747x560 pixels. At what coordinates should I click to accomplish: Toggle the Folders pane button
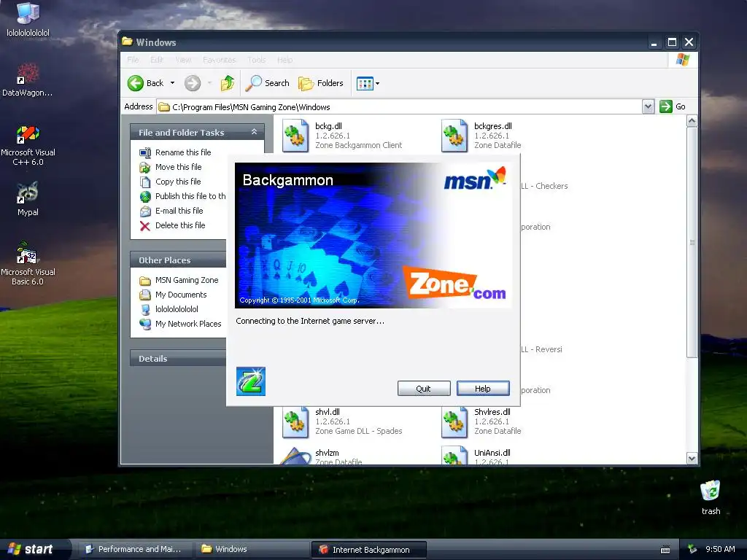321,83
